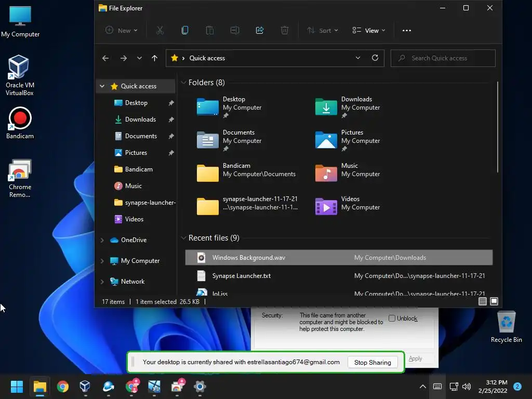Click the Search Quick access field
Image resolution: width=532 pixels, height=399 pixels.
click(x=443, y=58)
